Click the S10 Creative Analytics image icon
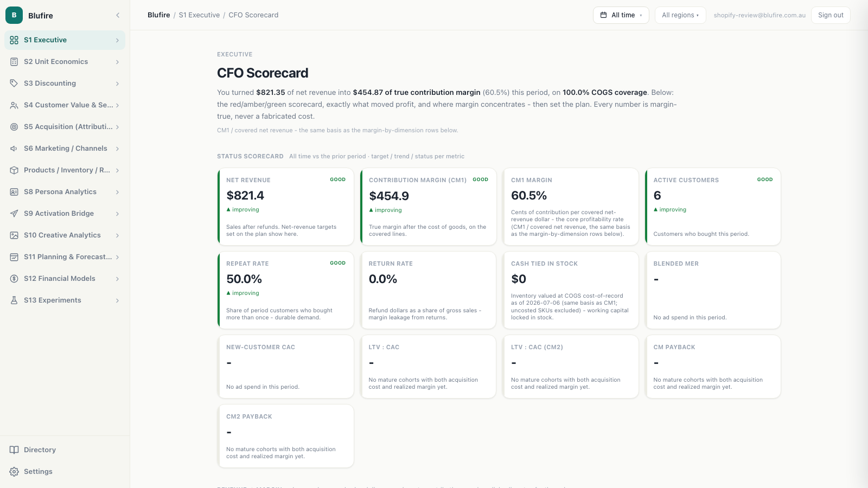Viewport: 868px width, 488px height. (14, 235)
